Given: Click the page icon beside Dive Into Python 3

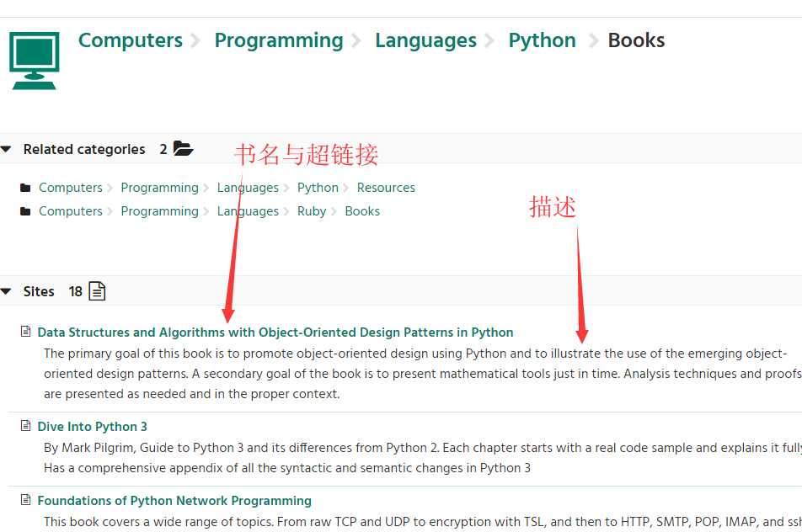Looking at the screenshot, I should point(25,426).
